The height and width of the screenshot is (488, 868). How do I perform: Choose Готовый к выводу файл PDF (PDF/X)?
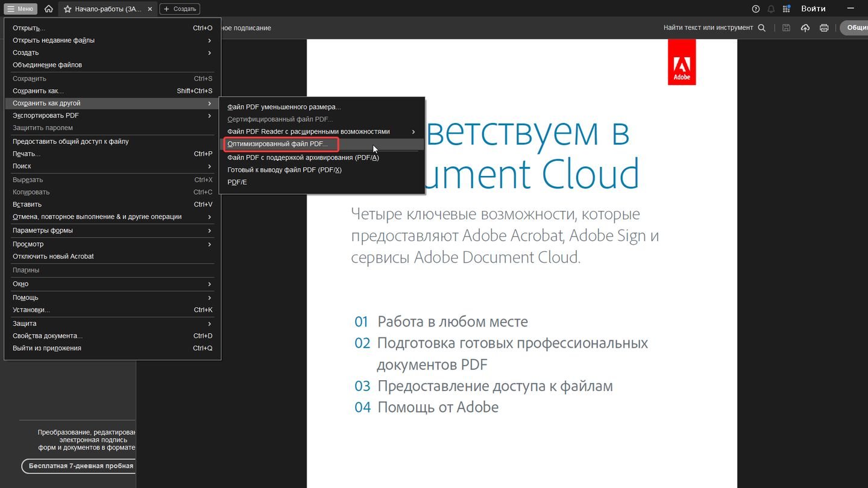coord(322,170)
